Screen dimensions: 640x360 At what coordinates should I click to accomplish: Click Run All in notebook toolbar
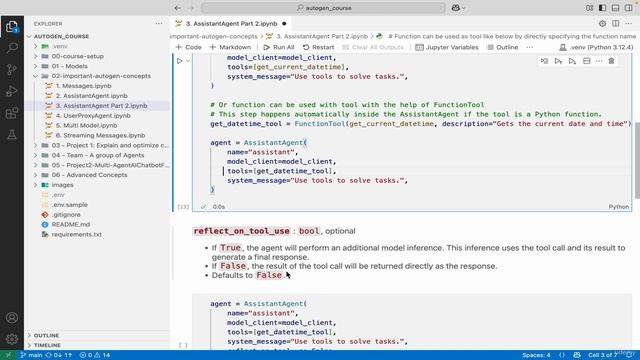[279, 47]
